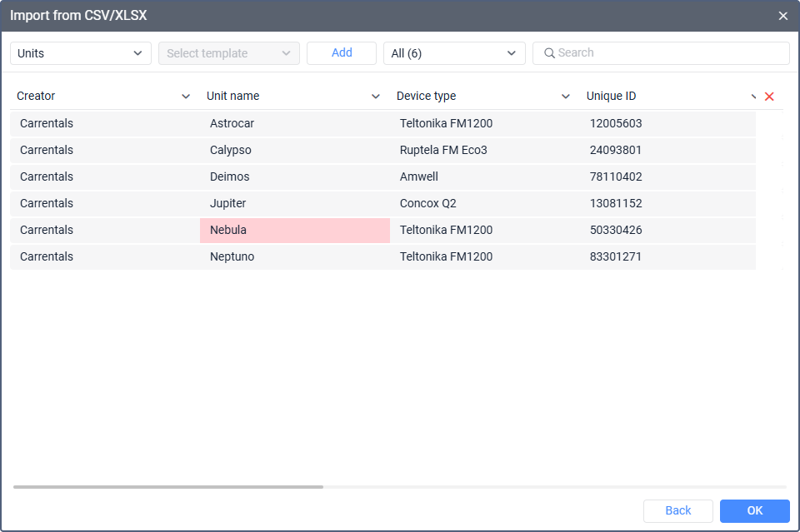The width and height of the screenshot is (800, 532).
Task: Select the Neptuno row Creator cell
Action: (x=105, y=257)
